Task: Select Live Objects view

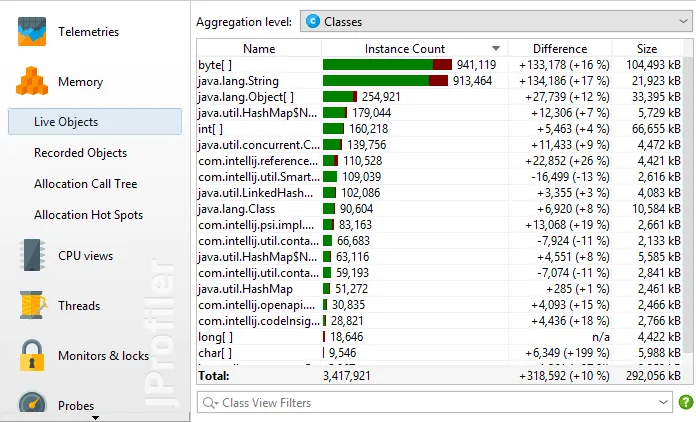Action: point(95,122)
